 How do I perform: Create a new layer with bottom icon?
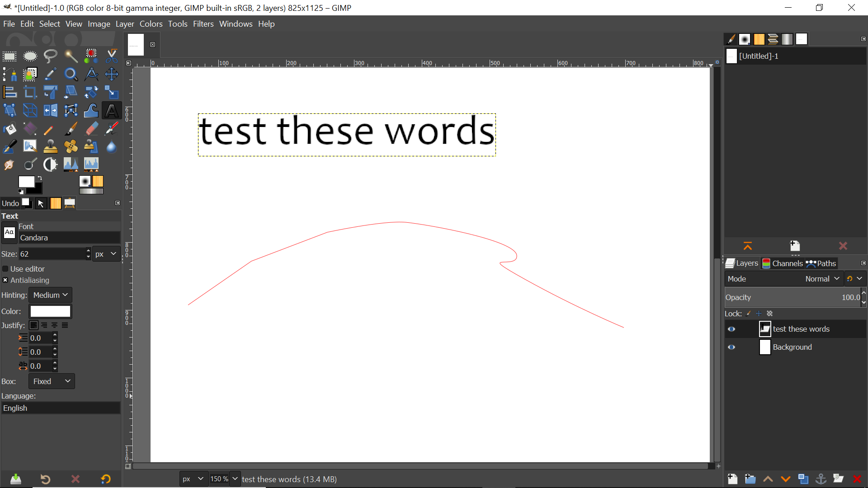pyautogui.click(x=732, y=479)
